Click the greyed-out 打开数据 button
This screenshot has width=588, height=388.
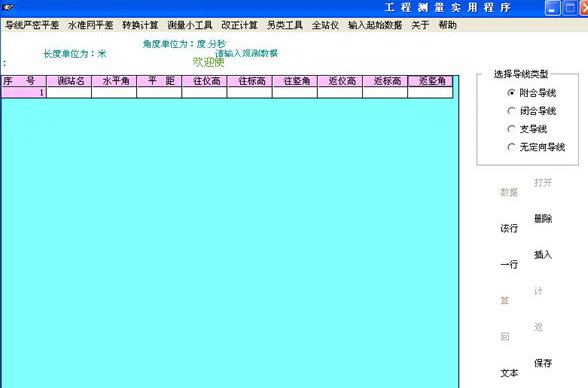click(x=526, y=187)
